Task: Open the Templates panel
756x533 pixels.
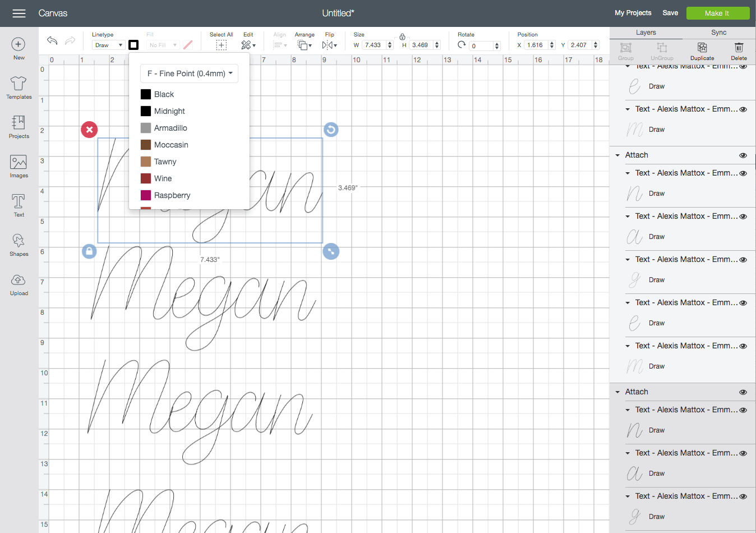Action: (x=19, y=88)
